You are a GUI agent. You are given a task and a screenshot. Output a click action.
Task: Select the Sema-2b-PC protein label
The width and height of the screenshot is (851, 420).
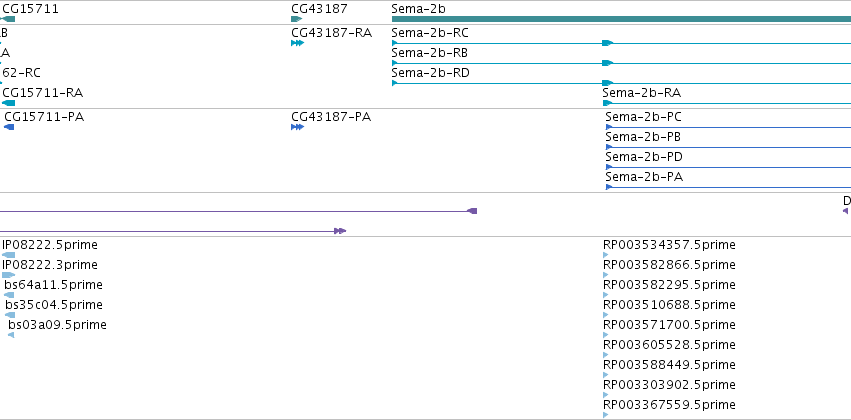point(644,117)
